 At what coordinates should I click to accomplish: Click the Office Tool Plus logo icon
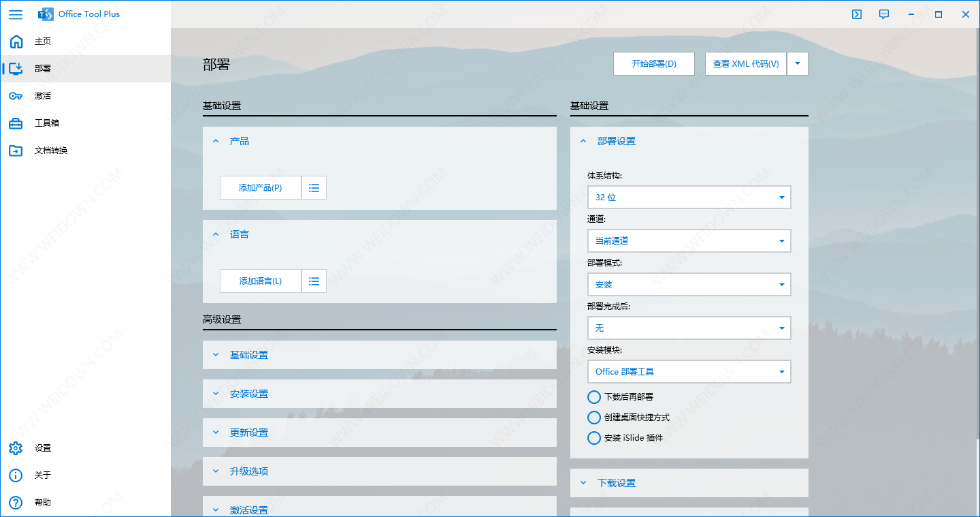pos(46,14)
